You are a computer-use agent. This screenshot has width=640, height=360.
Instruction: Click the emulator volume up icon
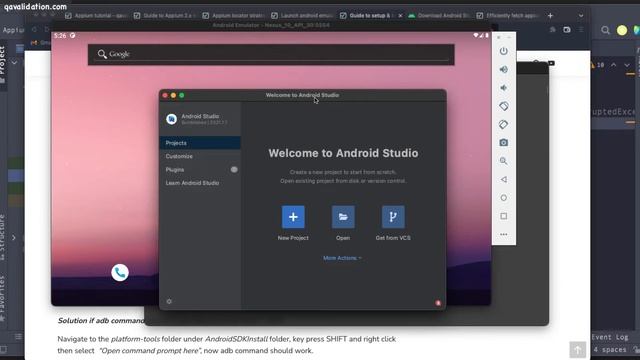504,69
